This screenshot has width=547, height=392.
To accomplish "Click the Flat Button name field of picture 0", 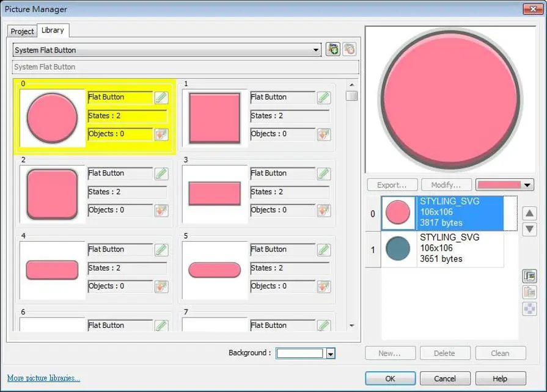I will (x=120, y=97).
